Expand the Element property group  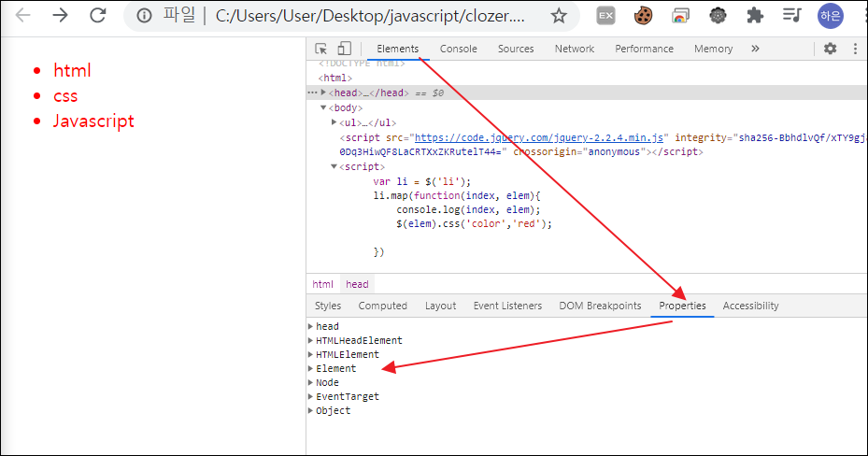[x=311, y=368]
